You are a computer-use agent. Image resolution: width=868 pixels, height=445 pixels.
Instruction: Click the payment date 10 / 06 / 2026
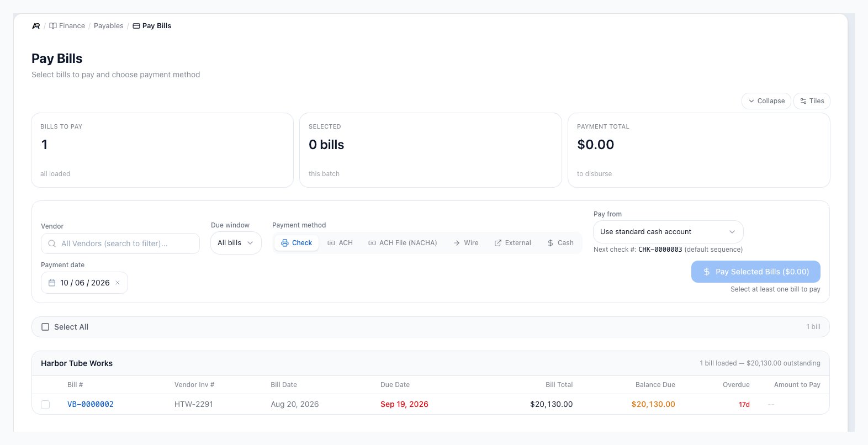[85, 283]
